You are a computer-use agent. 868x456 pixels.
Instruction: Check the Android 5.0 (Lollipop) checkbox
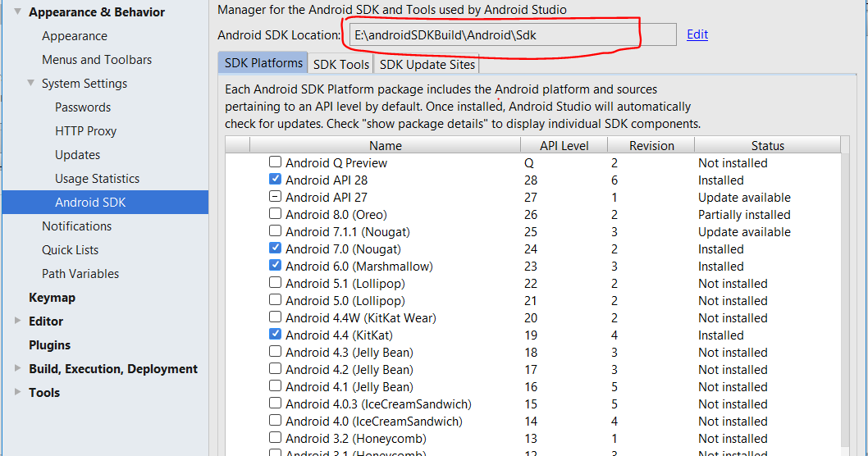[275, 299]
